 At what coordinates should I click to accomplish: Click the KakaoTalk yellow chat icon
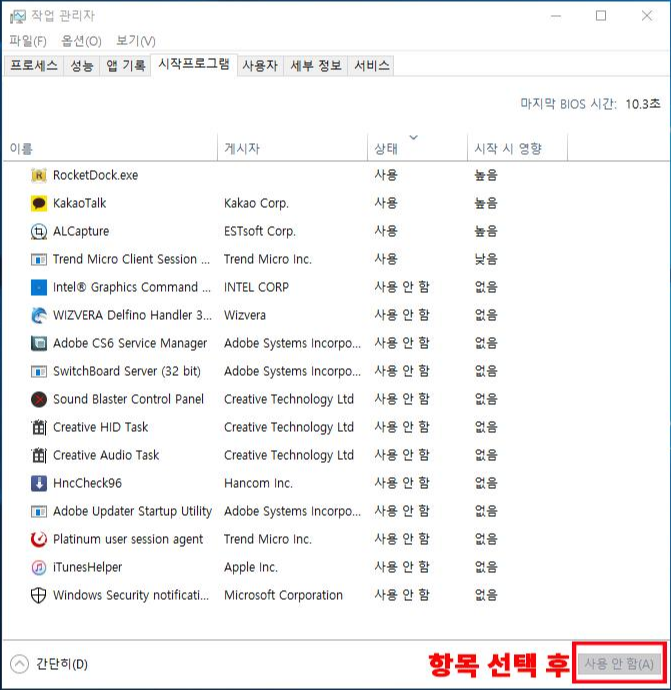click(x=39, y=203)
